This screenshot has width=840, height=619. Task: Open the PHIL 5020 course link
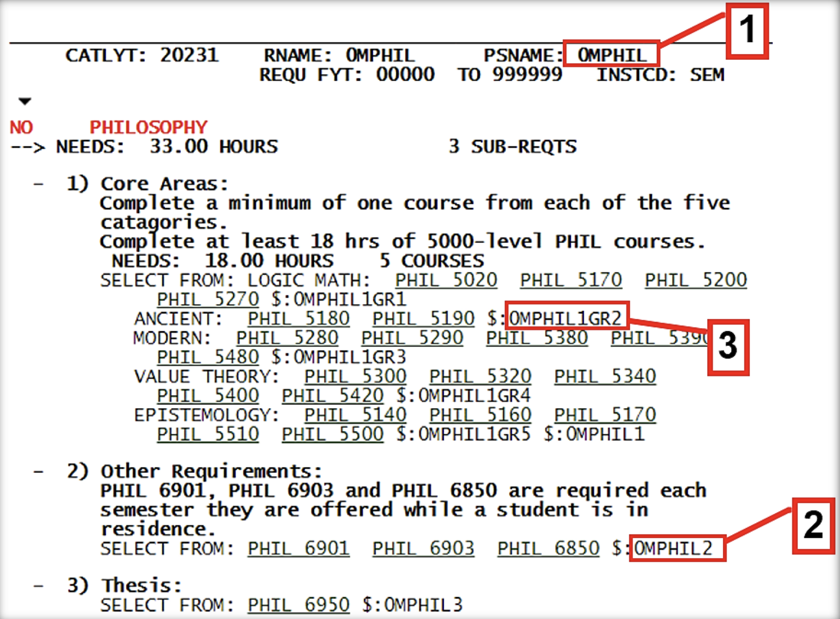pyautogui.click(x=446, y=280)
